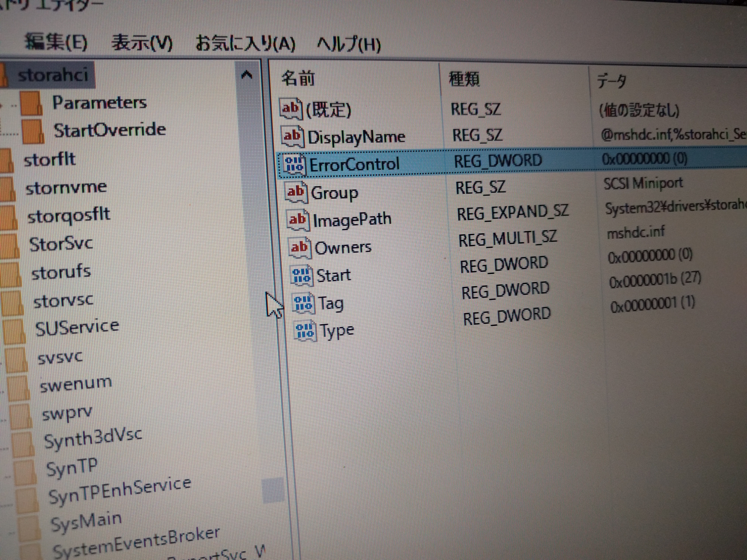The height and width of the screenshot is (560, 747).
Task: Click the Tag DWORD binary icon
Action: click(303, 304)
